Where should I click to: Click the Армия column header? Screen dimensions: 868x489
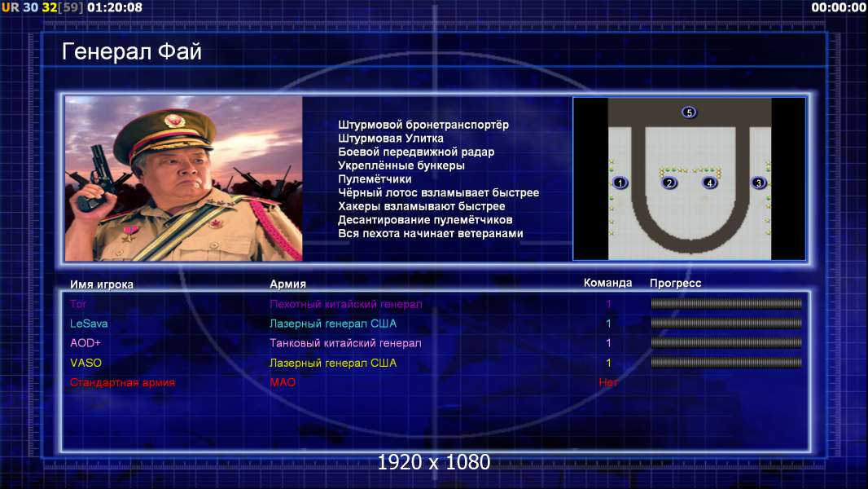pos(288,284)
